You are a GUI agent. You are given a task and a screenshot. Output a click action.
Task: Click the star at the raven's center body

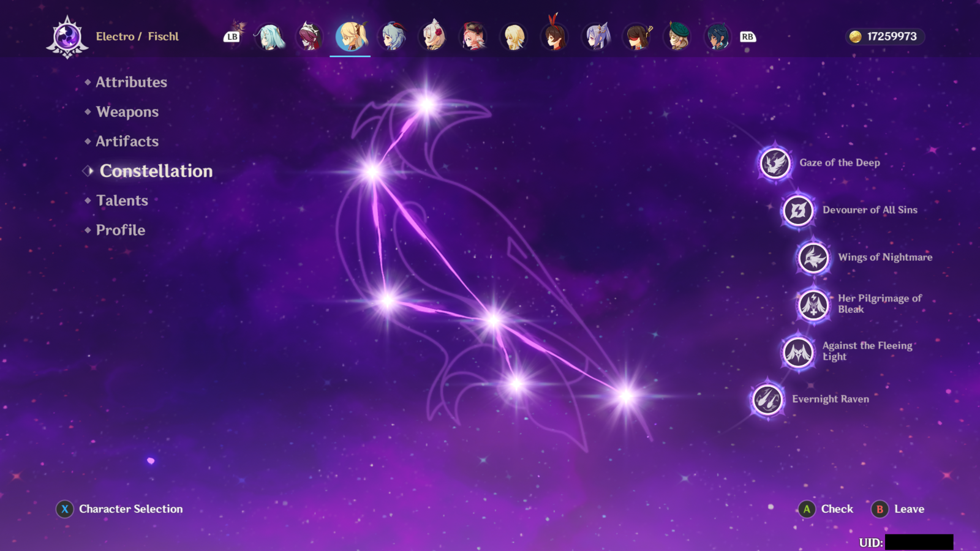coord(494,320)
